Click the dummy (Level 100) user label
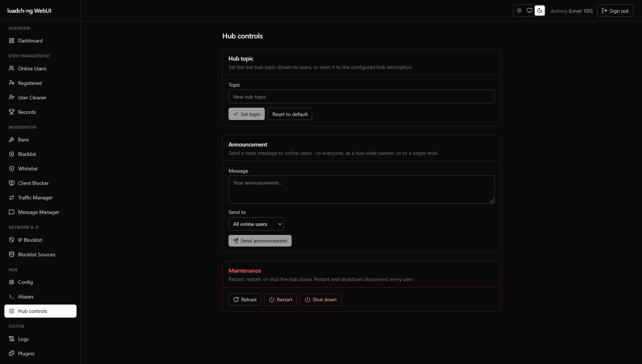 pyautogui.click(x=571, y=11)
